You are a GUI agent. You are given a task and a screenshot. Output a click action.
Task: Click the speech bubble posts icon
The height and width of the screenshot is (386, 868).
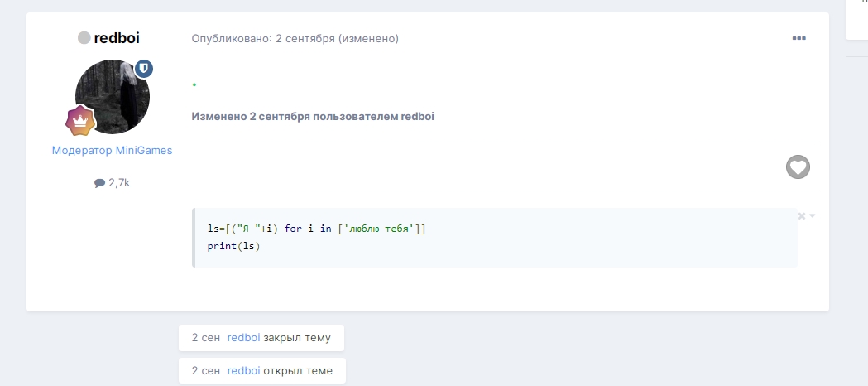tap(99, 183)
